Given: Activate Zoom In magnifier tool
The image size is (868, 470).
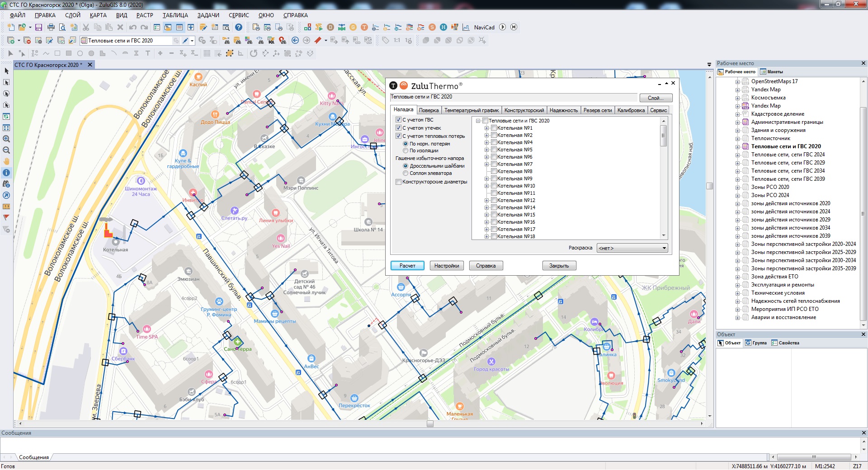Looking at the screenshot, I should tap(6, 139).
